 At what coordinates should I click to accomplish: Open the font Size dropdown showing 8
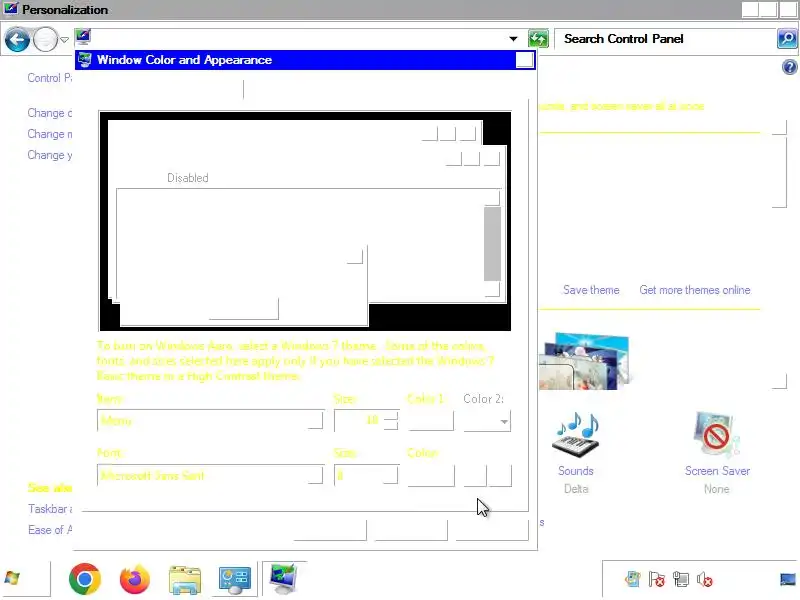(366, 475)
